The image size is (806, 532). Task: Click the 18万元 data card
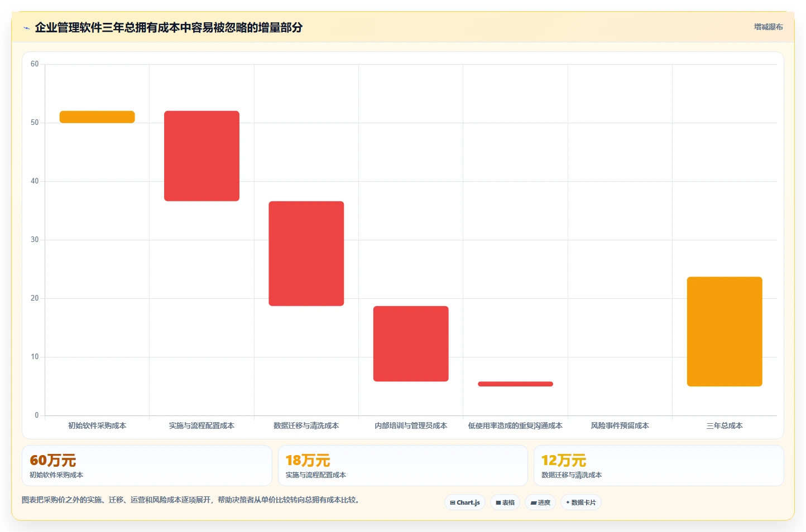coord(403,466)
